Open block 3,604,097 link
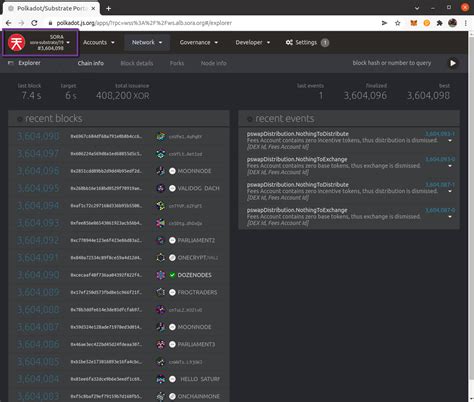 pos(38,153)
